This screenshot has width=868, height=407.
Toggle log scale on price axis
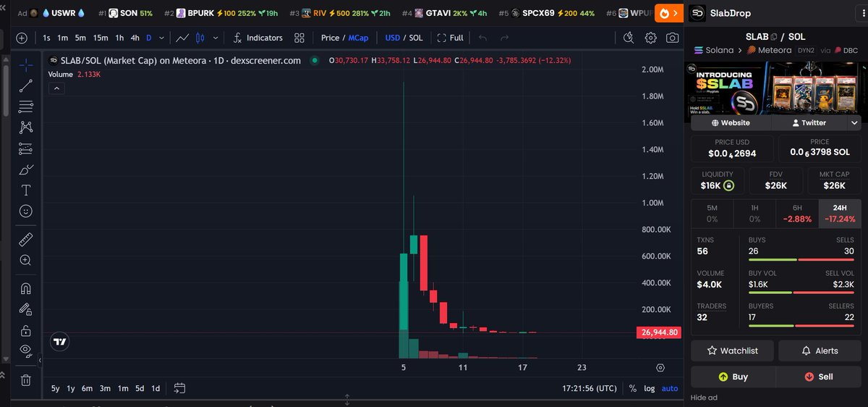[x=650, y=388]
